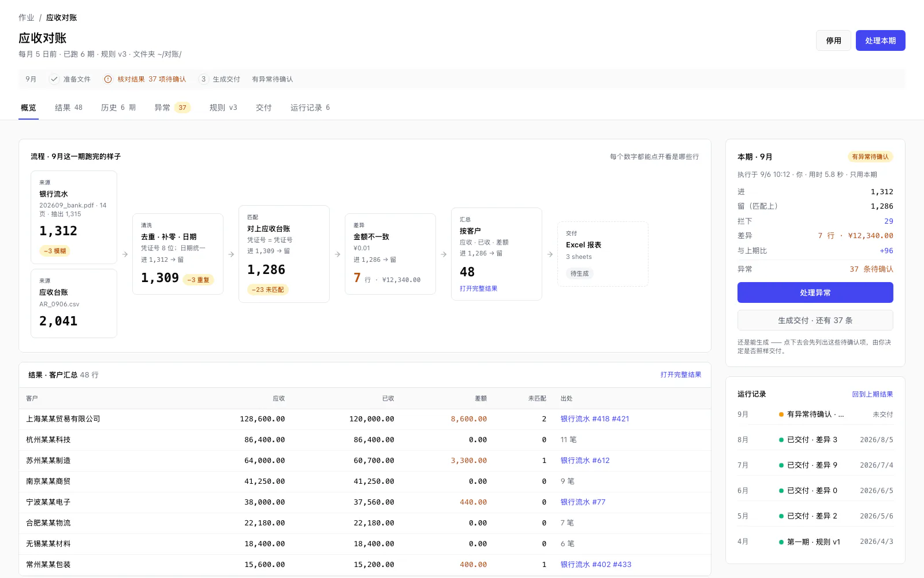Select the 宁波某某电子 row
The height and width of the screenshot is (578, 924).
click(x=364, y=502)
